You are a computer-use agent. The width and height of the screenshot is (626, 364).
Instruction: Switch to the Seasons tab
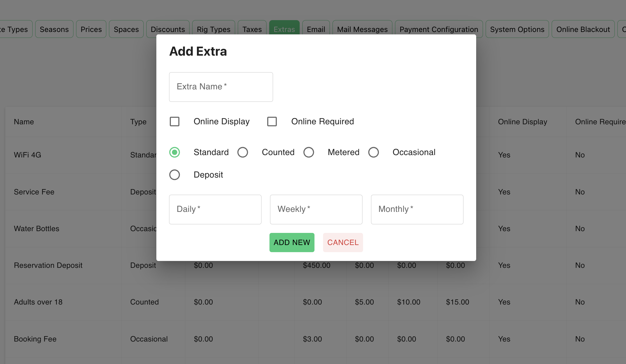tap(54, 29)
